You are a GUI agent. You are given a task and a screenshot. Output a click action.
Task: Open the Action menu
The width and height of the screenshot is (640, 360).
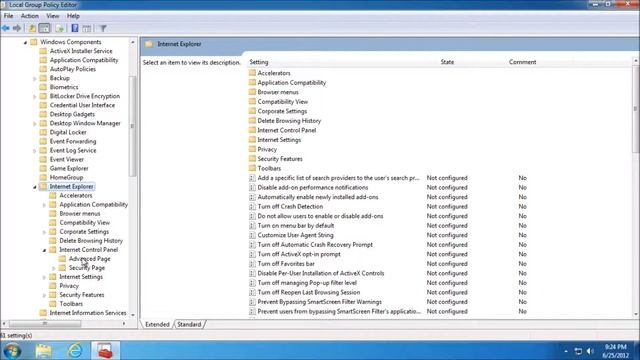pyautogui.click(x=30, y=16)
